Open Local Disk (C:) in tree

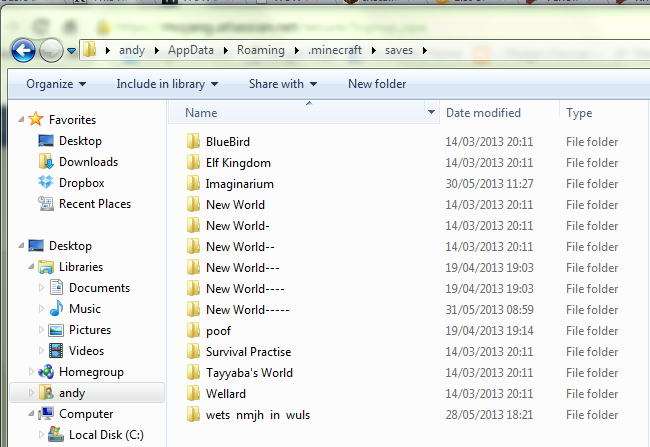pos(95,435)
